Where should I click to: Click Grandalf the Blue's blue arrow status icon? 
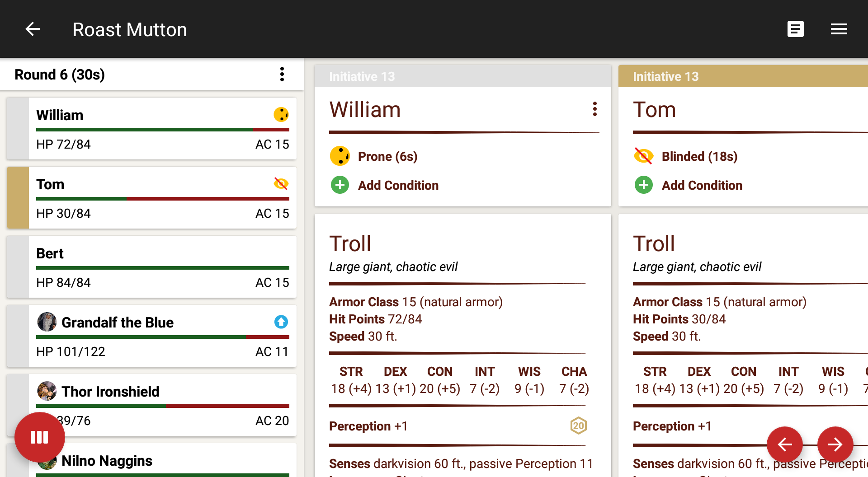click(x=281, y=322)
